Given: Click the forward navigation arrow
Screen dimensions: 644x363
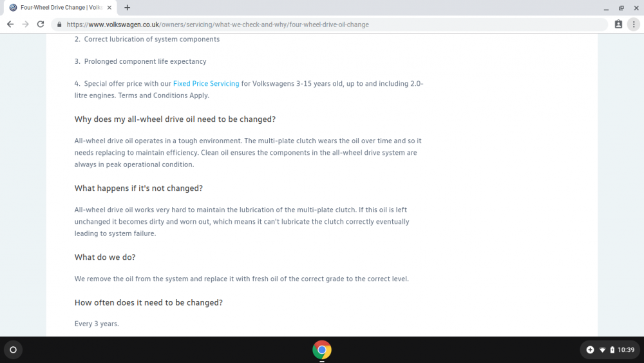Looking at the screenshot, I should pos(26,25).
